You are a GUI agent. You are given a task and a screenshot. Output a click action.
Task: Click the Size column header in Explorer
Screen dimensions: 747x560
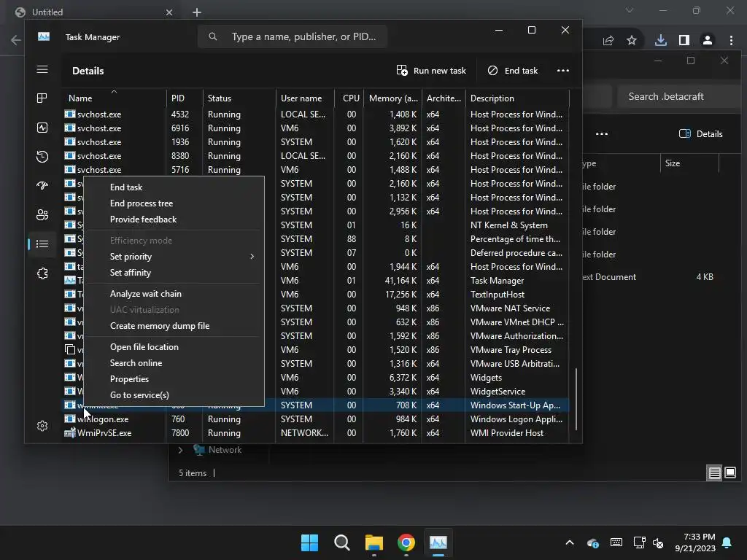click(x=689, y=163)
